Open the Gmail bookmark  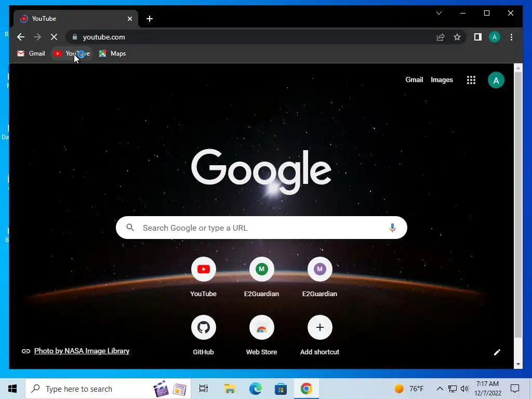coord(31,54)
